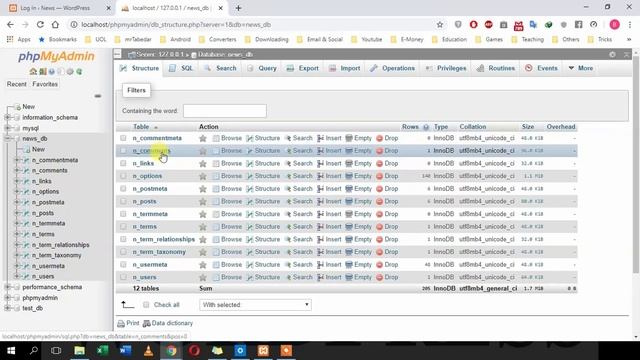
Task: Open n_posts in the navigation tree
Action: [x=43, y=213]
